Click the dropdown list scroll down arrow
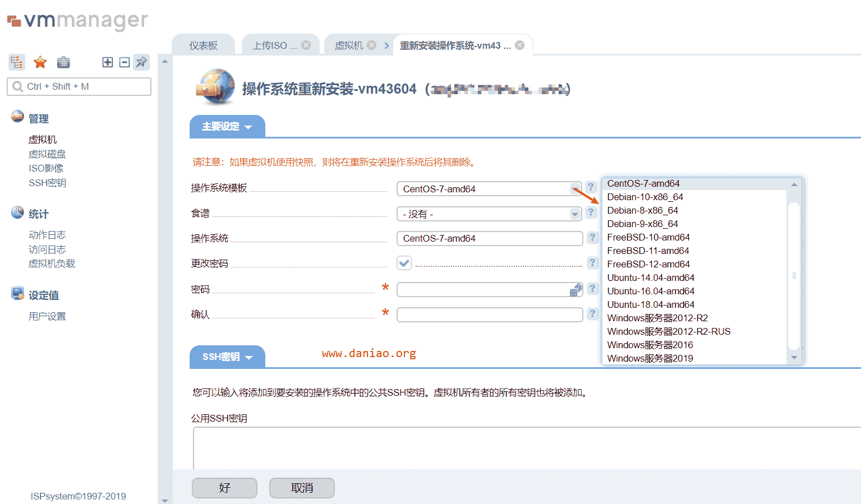 click(x=794, y=357)
